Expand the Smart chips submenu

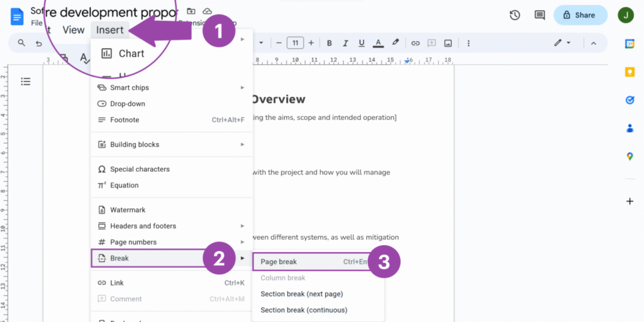click(x=171, y=87)
